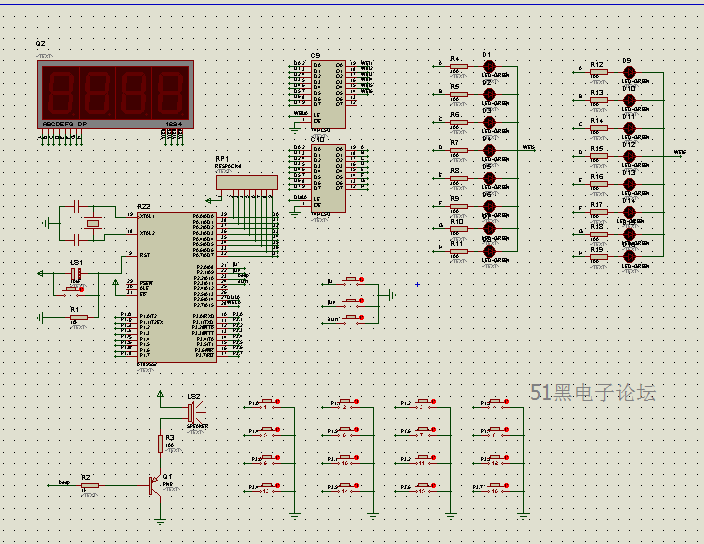The image size is (704, 544).
Task: Select the RP1 resistor pack component
Action: point(246,182)
